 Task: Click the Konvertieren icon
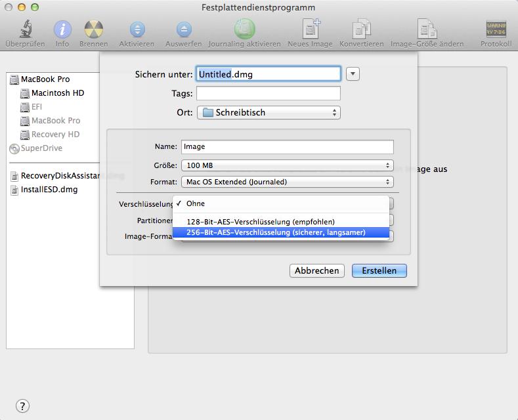point(361,29)
